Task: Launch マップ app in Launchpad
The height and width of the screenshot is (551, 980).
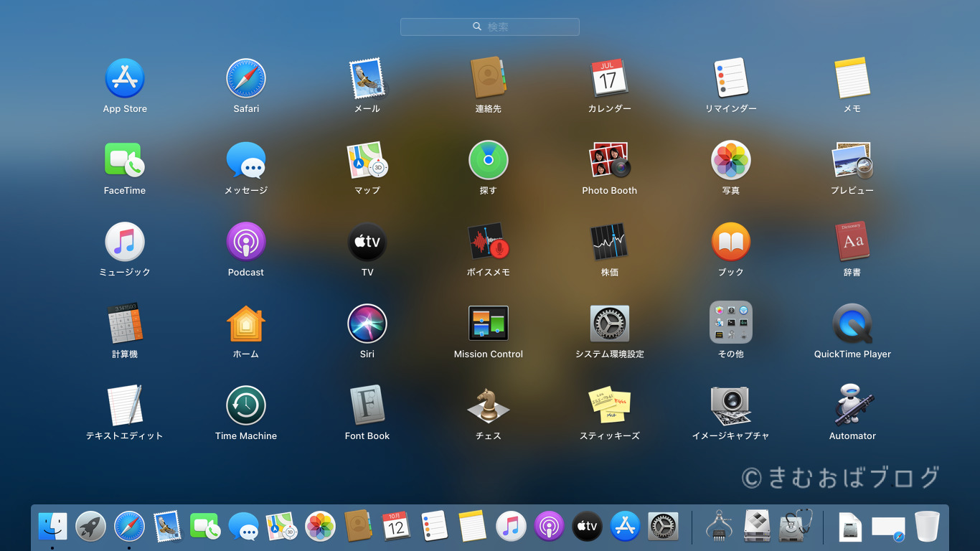Action: (367, 160)
